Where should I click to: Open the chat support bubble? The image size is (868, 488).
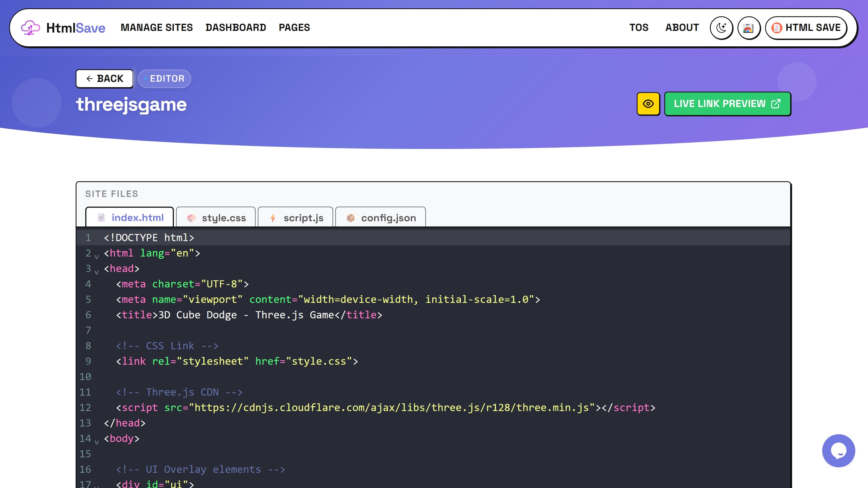point(838,450)
